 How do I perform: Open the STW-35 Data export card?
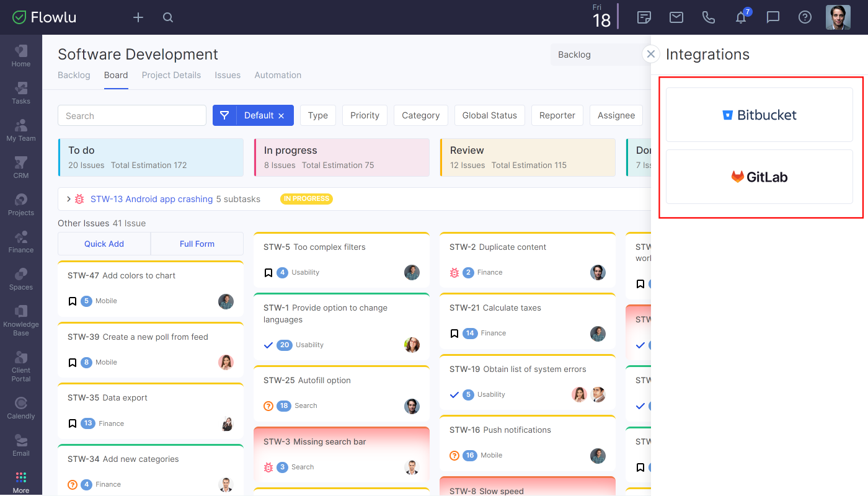(x=151, y=411)
